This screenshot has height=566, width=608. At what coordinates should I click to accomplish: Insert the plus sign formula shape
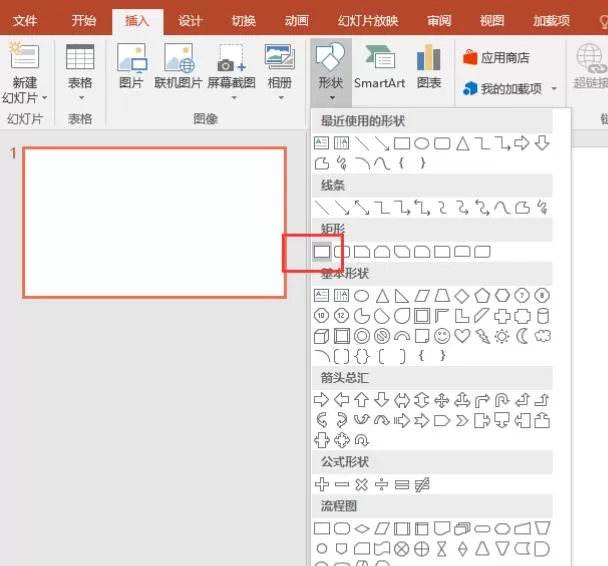[322, 484]
